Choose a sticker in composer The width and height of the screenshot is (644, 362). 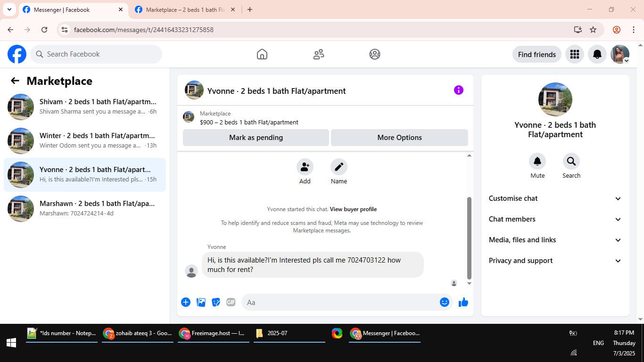click(x=216, y=302)
